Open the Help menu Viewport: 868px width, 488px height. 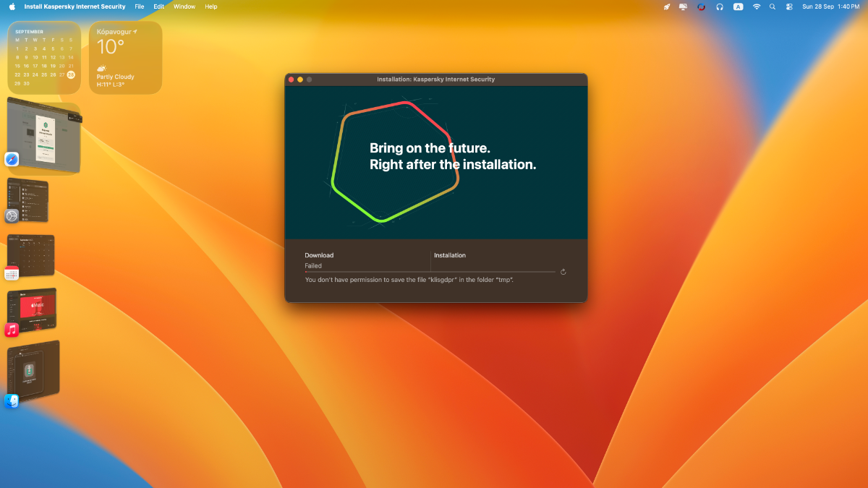click(211, 7)
